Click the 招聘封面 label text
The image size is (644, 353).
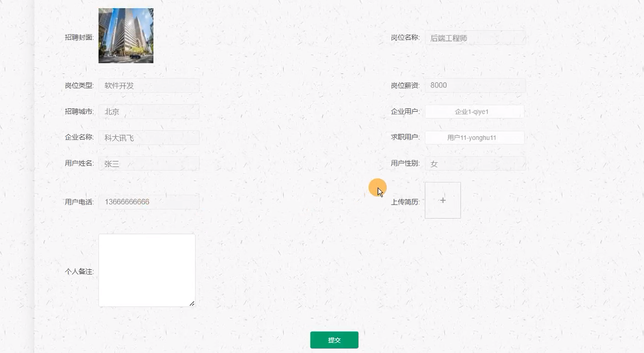(79, 37)
